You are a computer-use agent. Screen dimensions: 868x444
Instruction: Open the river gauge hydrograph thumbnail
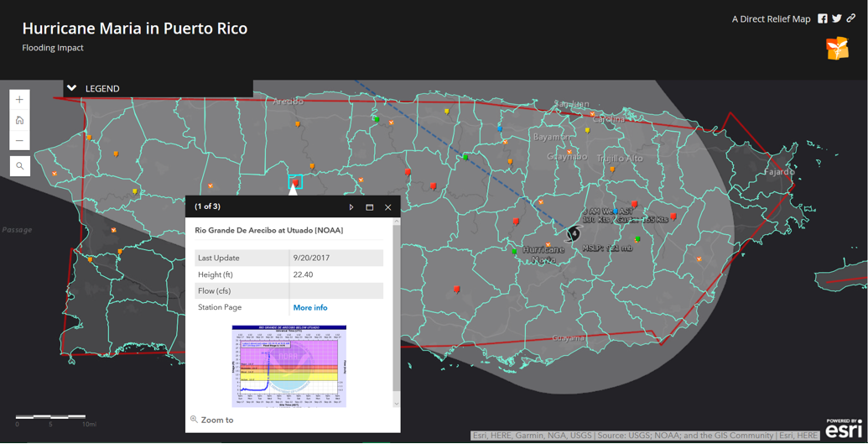289,366
